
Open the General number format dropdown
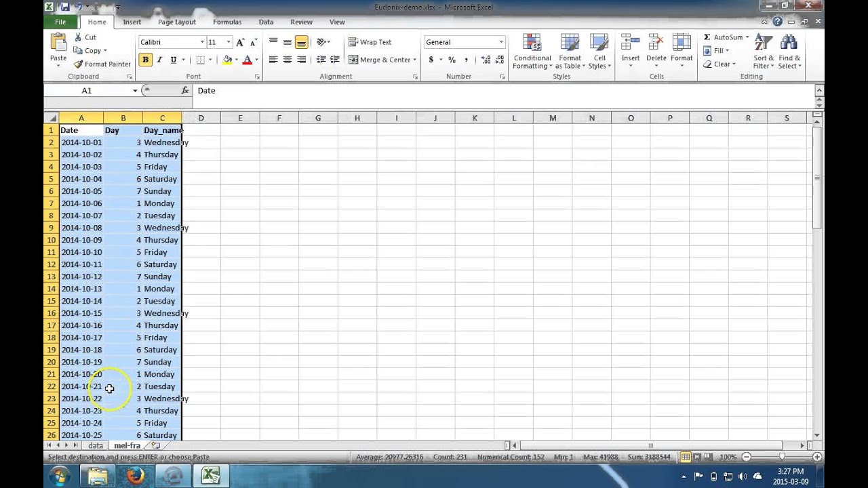coord(501,42)
